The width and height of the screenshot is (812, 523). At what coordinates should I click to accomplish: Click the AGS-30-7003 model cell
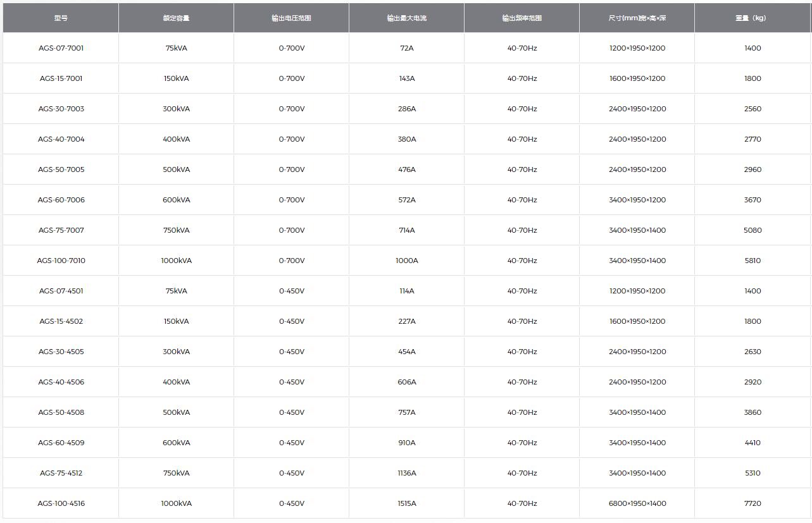[61, 109]
